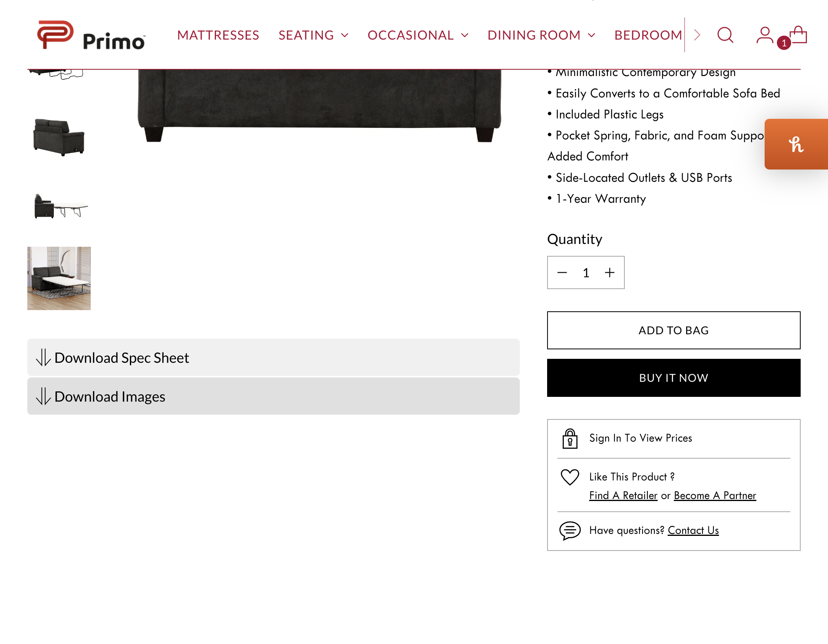Click the Primo logo
This screenshot has height=644, width=828.
pos(91,35)
